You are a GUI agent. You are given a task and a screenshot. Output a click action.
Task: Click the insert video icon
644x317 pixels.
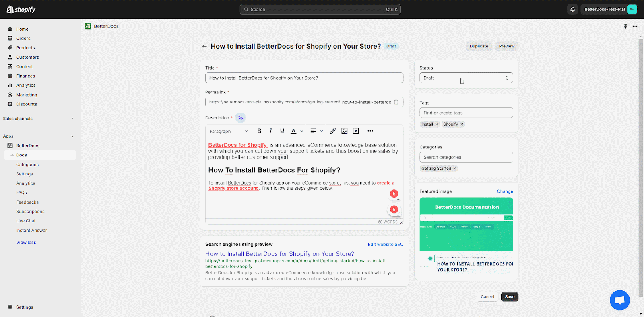click(356, 131)
